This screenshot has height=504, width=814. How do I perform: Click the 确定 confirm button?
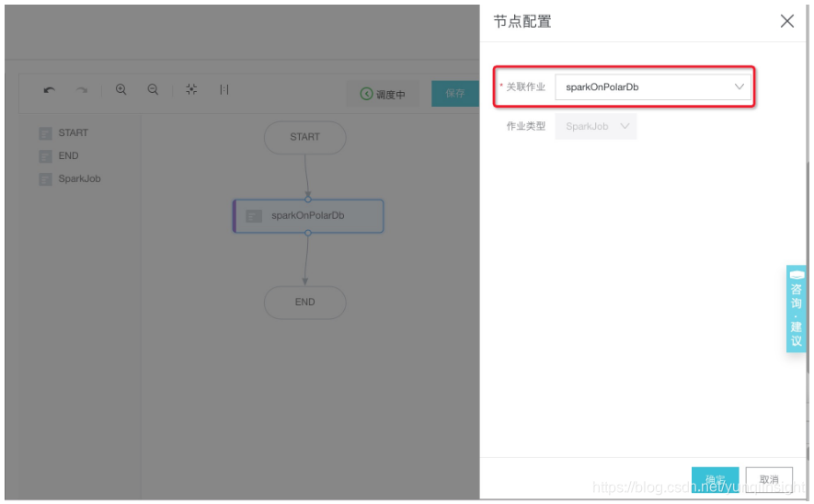(x=715, y=479)
